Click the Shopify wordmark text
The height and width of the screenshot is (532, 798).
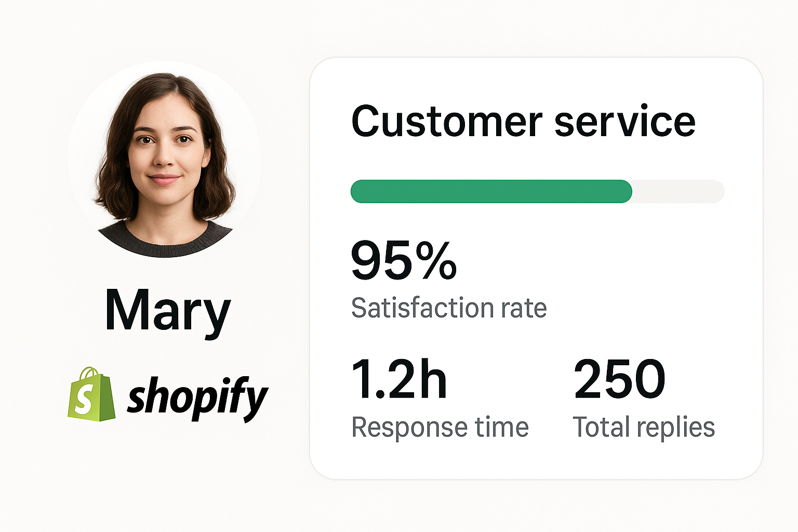click(197, 398)
